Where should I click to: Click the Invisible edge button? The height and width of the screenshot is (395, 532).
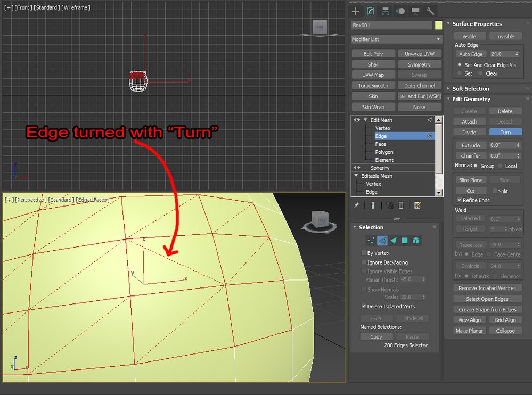505,36
